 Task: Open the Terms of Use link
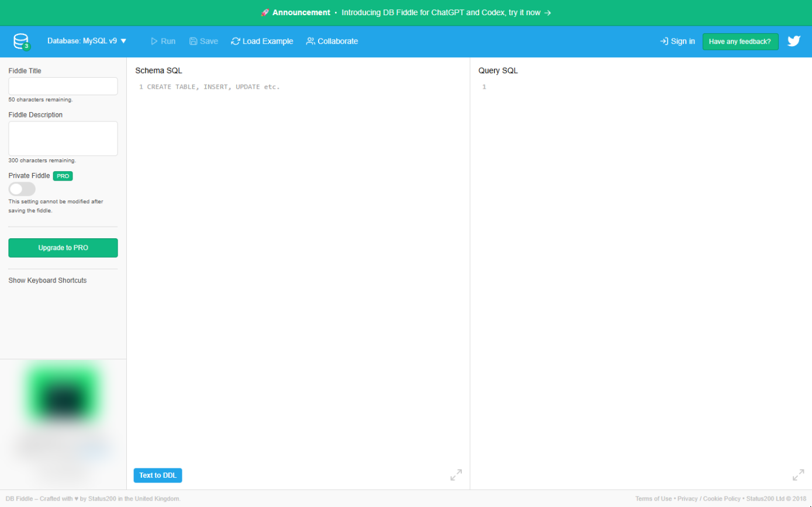tap(654, 499)
